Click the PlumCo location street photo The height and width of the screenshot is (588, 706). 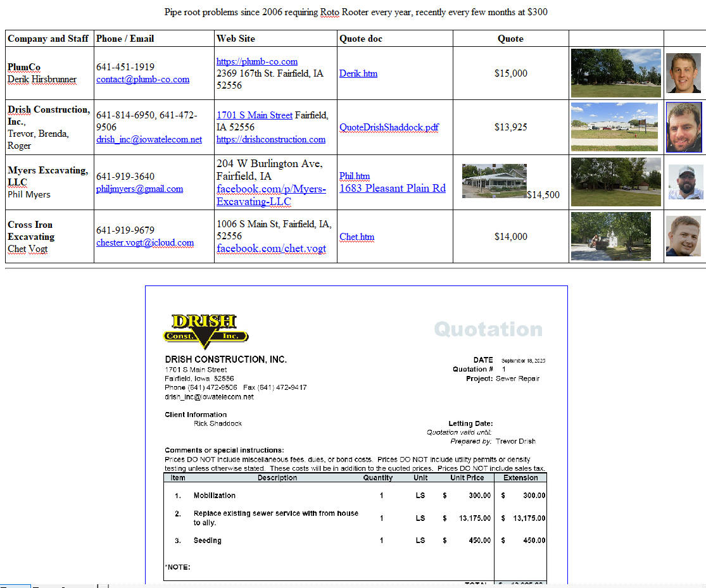[615, 73]
